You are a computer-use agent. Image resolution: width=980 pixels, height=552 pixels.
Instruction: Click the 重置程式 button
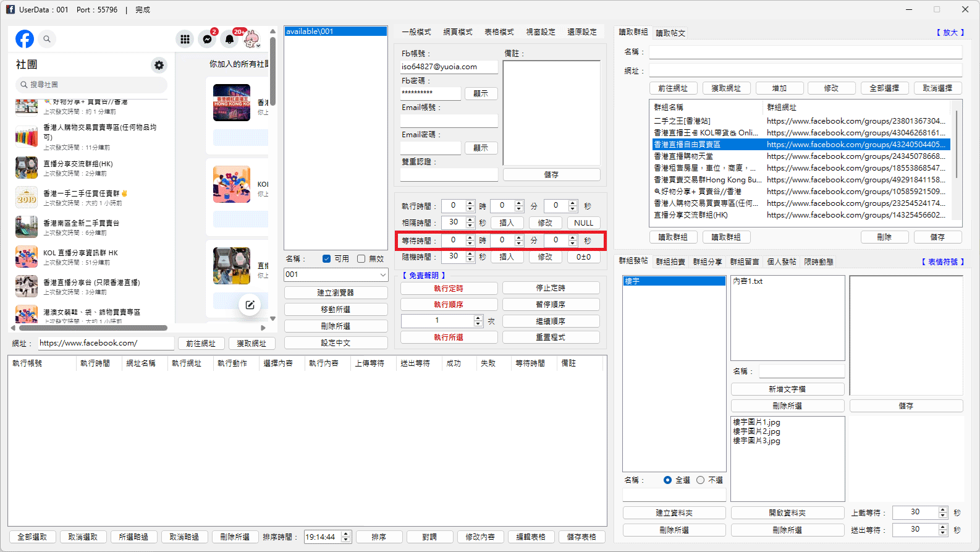point(551,337)
